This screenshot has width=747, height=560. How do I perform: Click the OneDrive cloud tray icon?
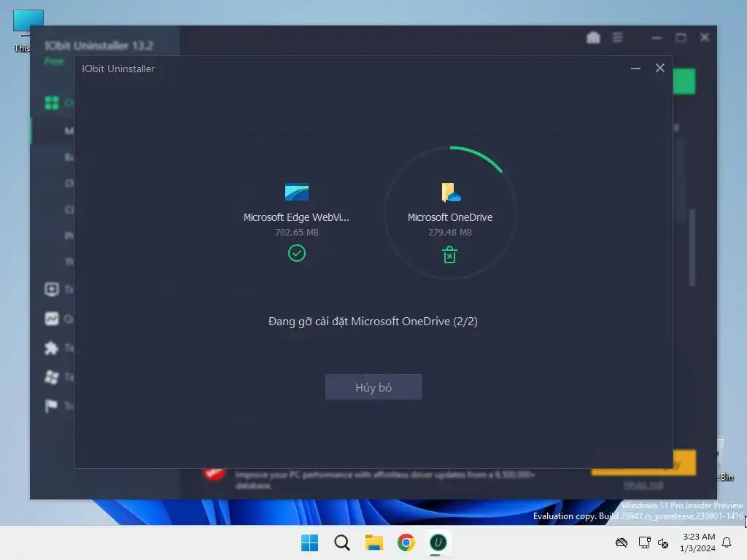coord(622,542)
